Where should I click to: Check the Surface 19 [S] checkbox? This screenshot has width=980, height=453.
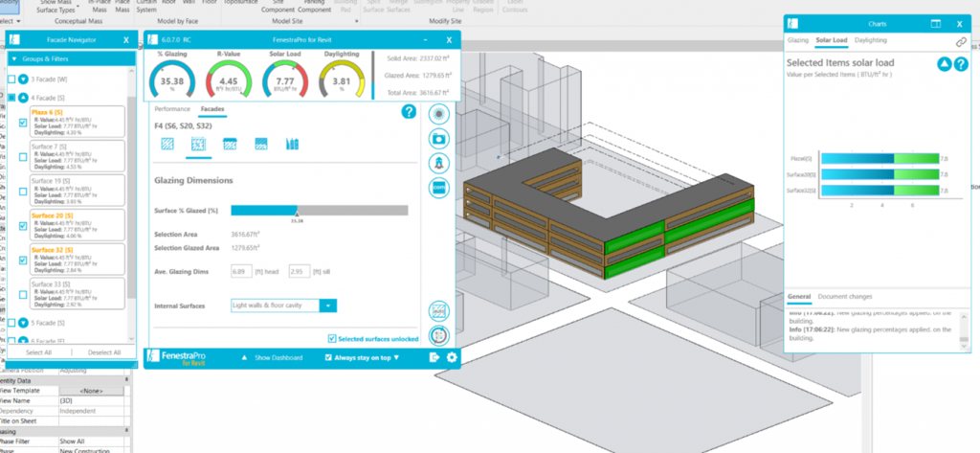(x=23, y=192)
